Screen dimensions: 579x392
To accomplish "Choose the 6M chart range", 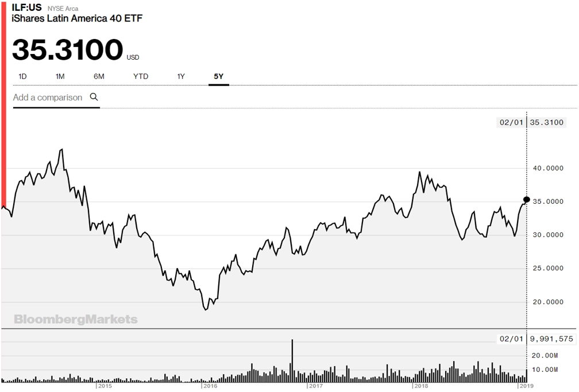I will point(99,76).
